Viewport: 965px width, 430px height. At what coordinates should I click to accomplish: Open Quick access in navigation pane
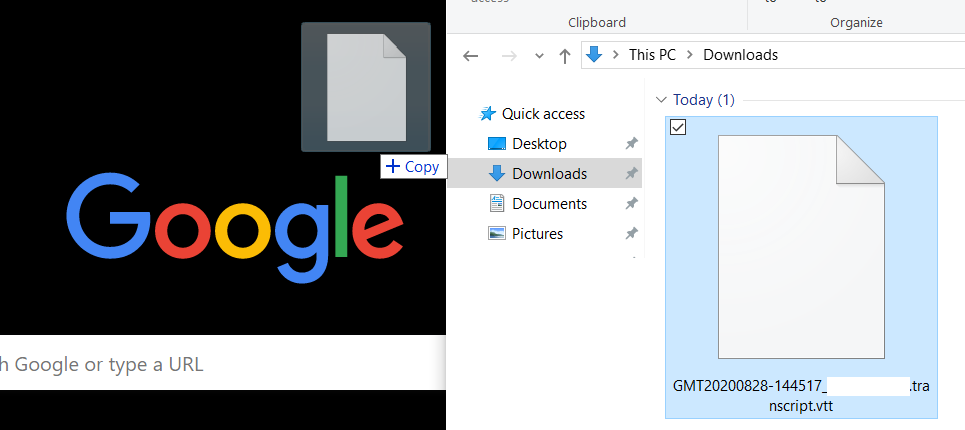(543, 114)
